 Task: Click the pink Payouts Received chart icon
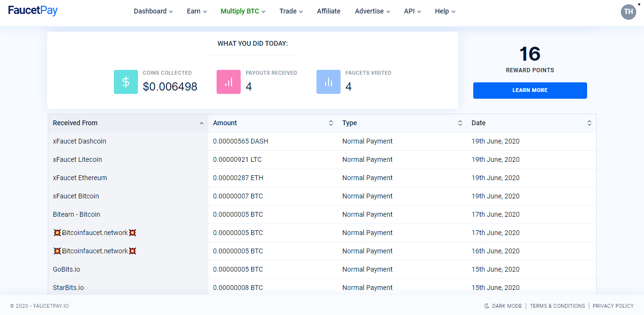(x=229, y=82)
